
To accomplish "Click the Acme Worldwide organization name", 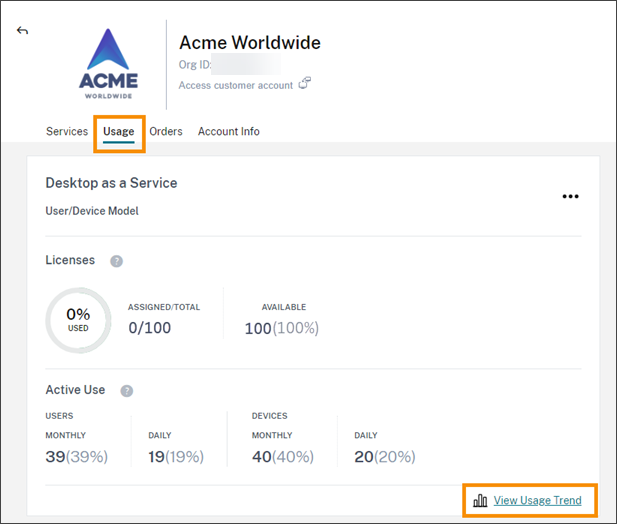I will click(x=249, y=43).
